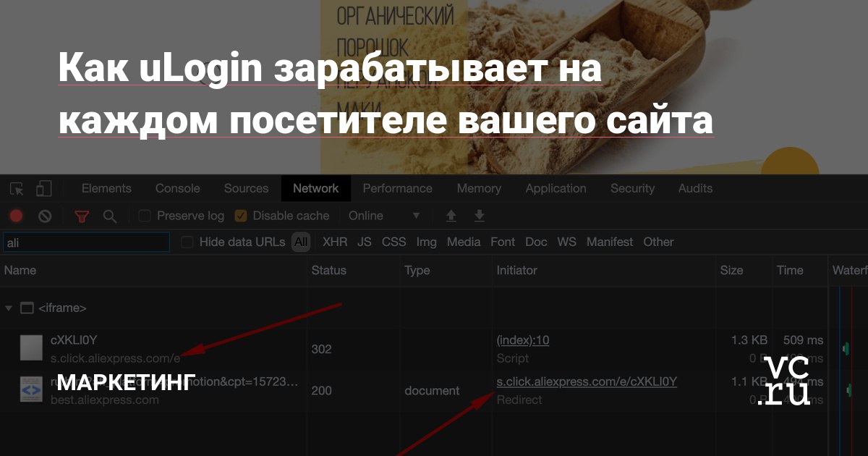Enable the Preserve log checkbox
The height and width of the screenshot is (456, 868).
pyautogui.click(x=145, y=216)
